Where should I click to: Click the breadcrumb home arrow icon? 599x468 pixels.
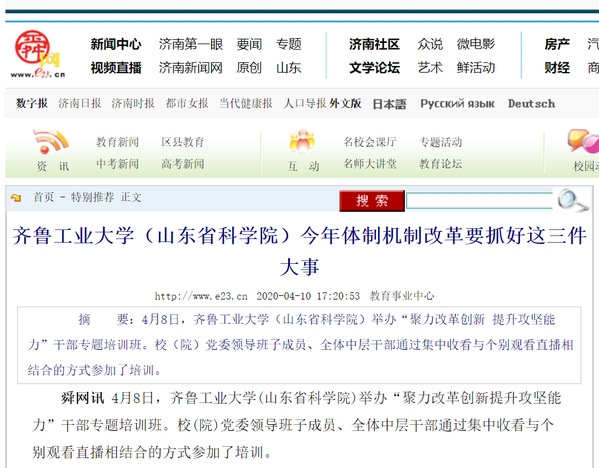(x=16, y=198)
